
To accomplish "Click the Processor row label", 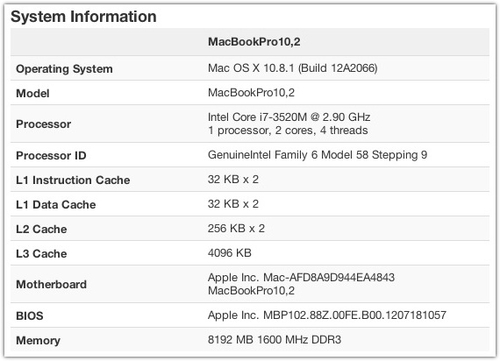I will pos(43,124).
